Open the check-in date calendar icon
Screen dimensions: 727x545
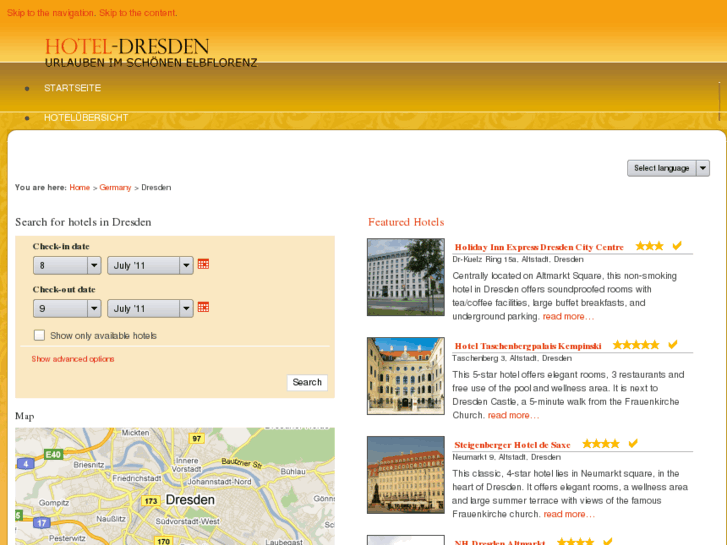coord(203,264)
